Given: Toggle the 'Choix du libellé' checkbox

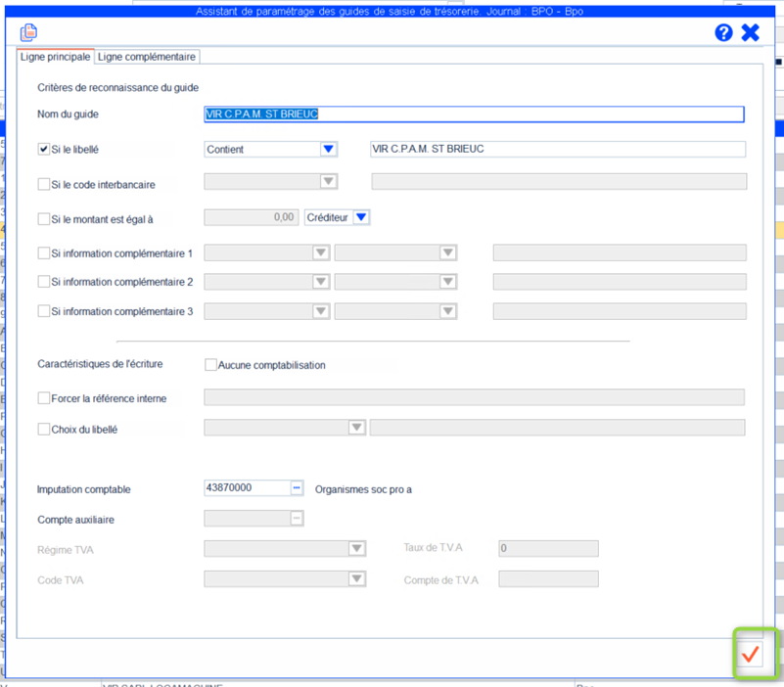Looking at the screenshot, I should click(x=43, y=429).
